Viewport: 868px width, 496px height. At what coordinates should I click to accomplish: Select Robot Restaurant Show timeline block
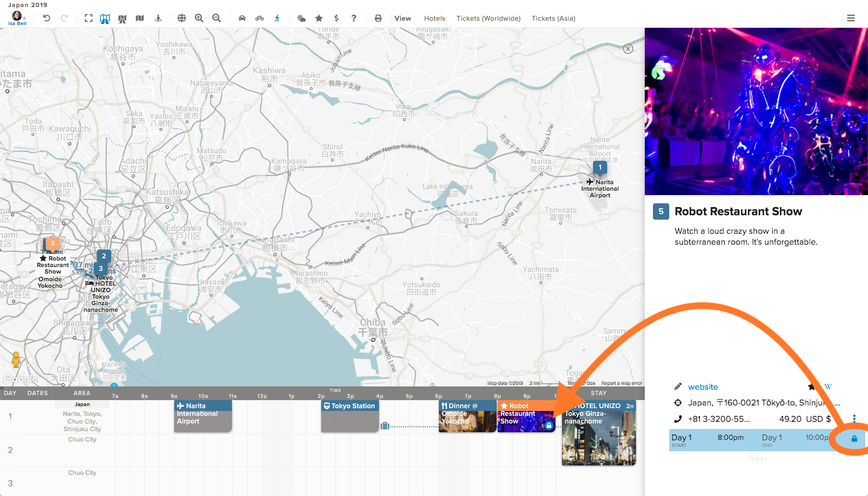(x=526, y=416)
